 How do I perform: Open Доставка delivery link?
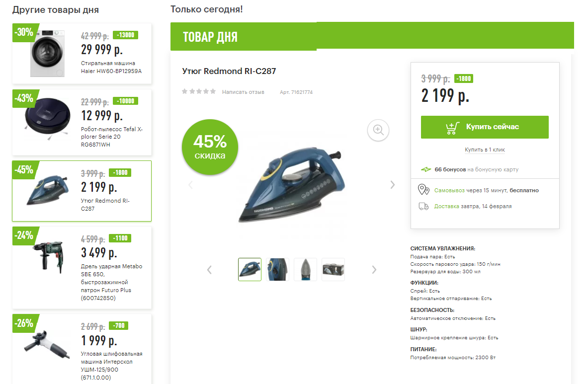click(x=446, y=206)
